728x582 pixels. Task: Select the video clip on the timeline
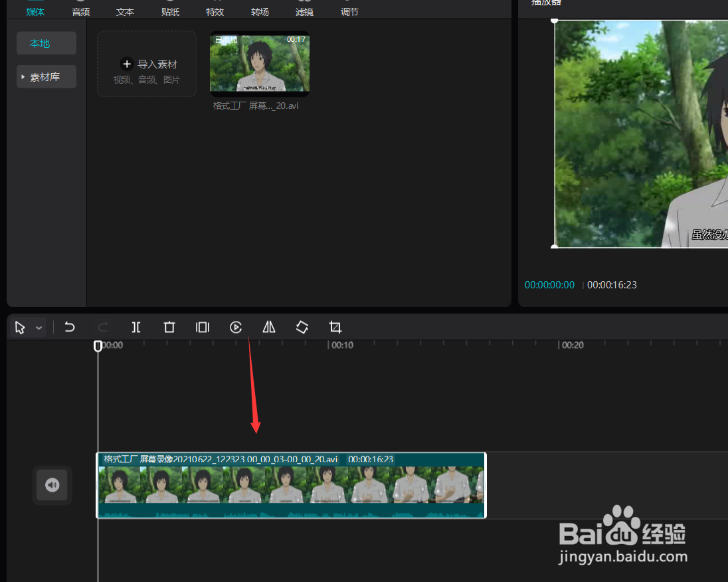pos(291,485)
